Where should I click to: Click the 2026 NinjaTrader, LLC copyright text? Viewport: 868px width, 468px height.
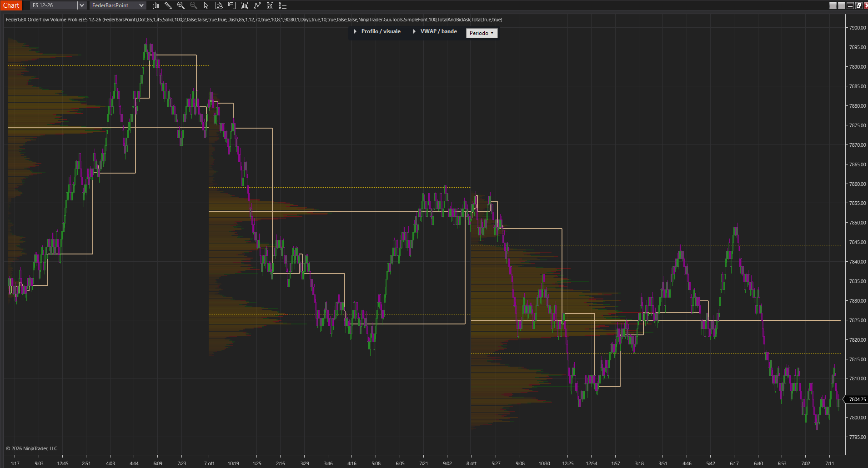click(x=31, y=448)
